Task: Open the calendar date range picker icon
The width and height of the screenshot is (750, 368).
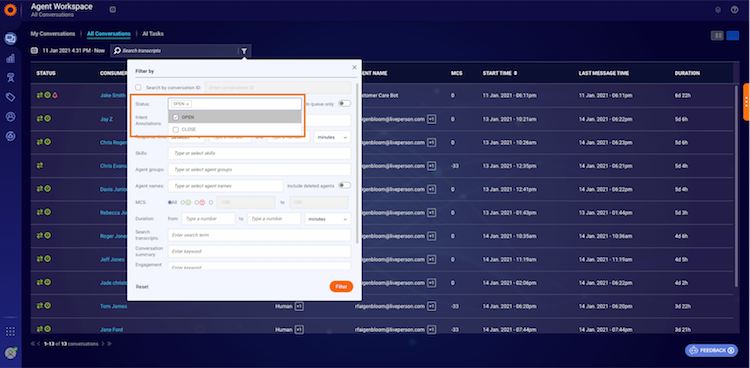Action: pos(34,50)
